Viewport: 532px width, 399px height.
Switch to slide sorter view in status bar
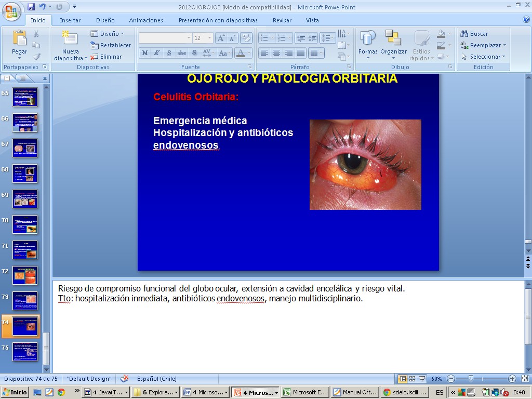pyautogui.click(x=412, y=379)
